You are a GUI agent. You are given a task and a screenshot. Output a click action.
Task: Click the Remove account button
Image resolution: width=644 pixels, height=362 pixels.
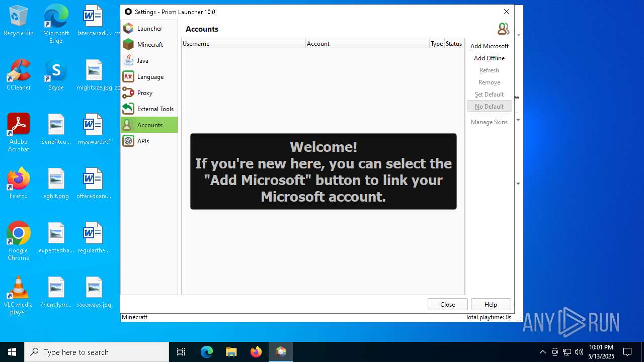[489, 82]
